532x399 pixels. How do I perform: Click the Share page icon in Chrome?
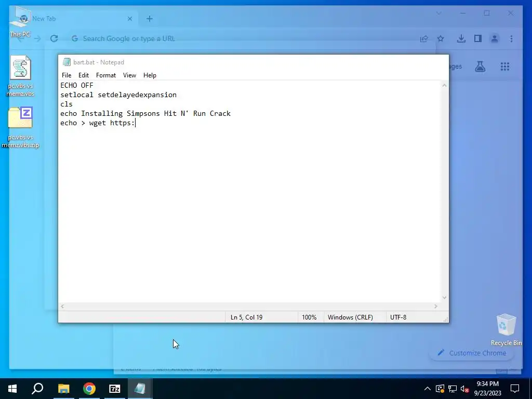click(424, 38)
